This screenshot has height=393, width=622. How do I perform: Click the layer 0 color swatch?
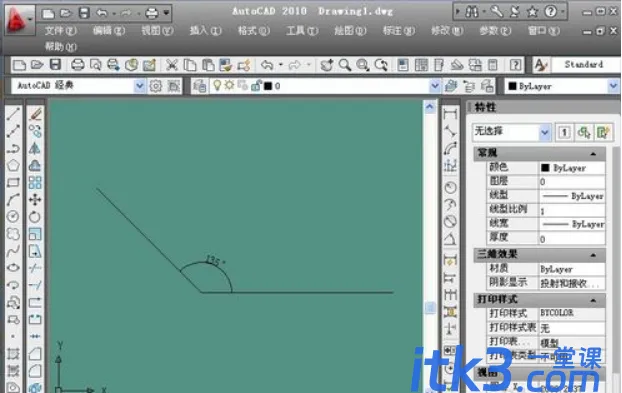pos(269,86)
